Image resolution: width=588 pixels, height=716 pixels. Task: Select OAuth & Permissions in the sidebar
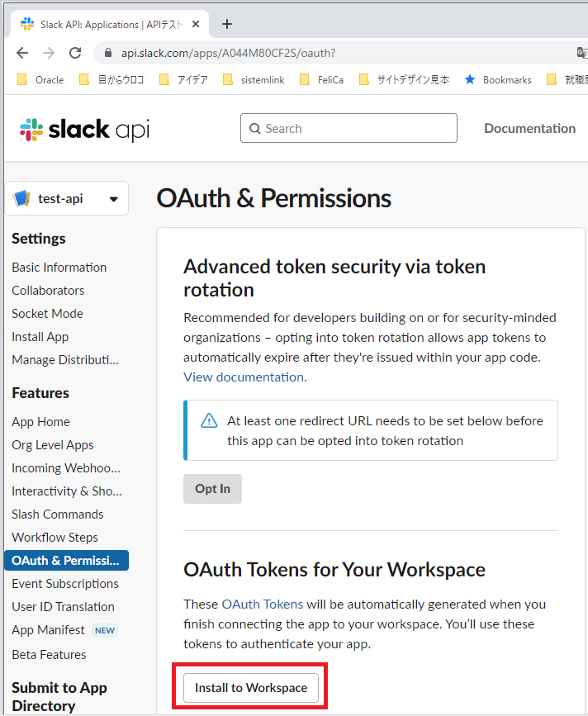coord(66,560)
